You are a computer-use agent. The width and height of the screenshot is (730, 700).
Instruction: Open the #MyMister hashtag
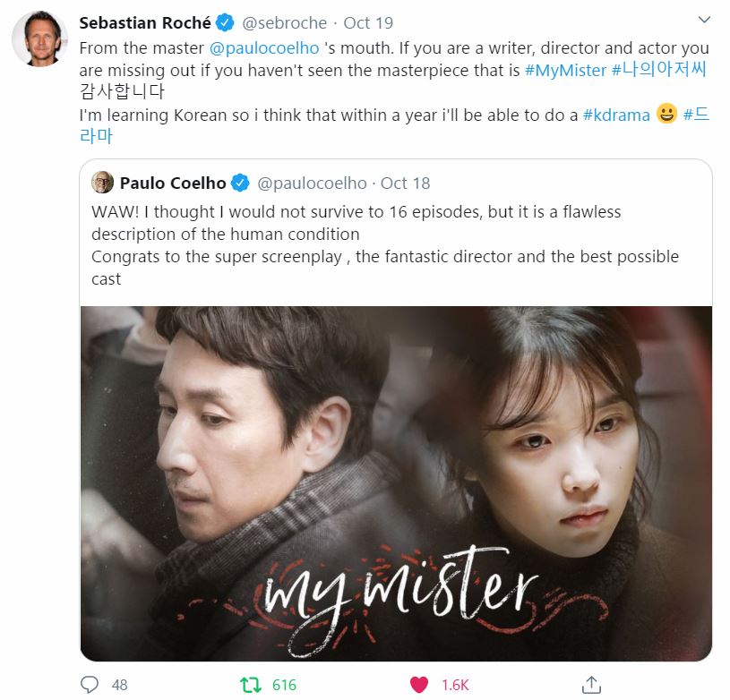tap(565, 70)
